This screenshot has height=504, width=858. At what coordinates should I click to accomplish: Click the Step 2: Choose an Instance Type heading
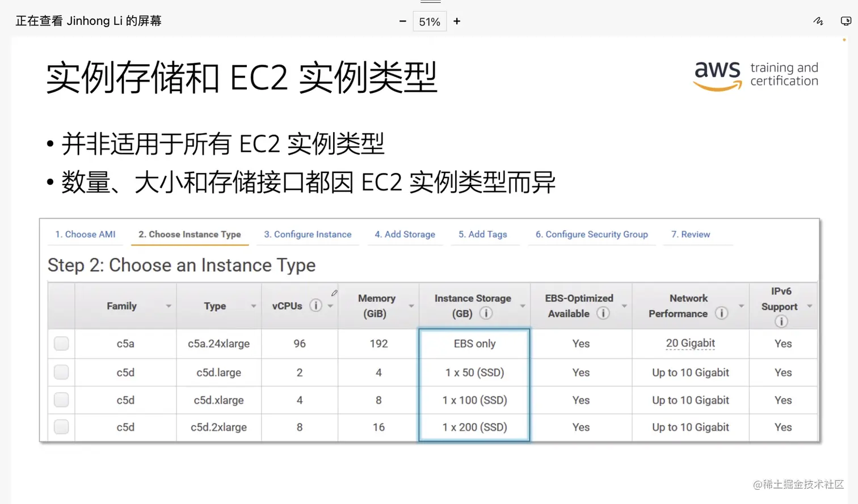[x=182, y=265]
